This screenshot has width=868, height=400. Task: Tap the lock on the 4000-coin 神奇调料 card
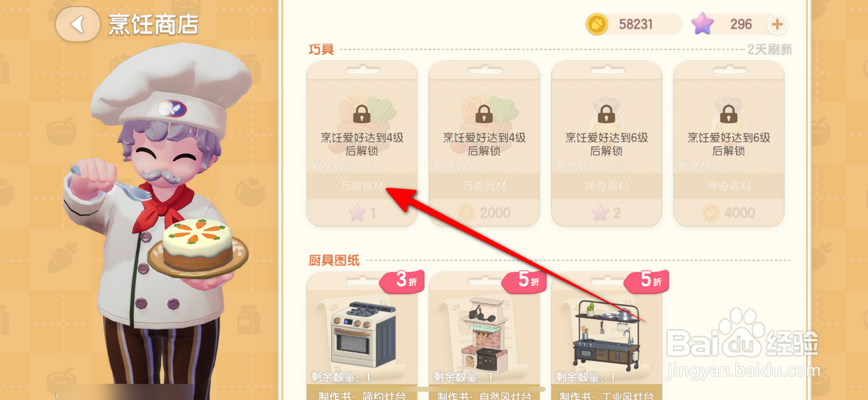coord(729,113)
